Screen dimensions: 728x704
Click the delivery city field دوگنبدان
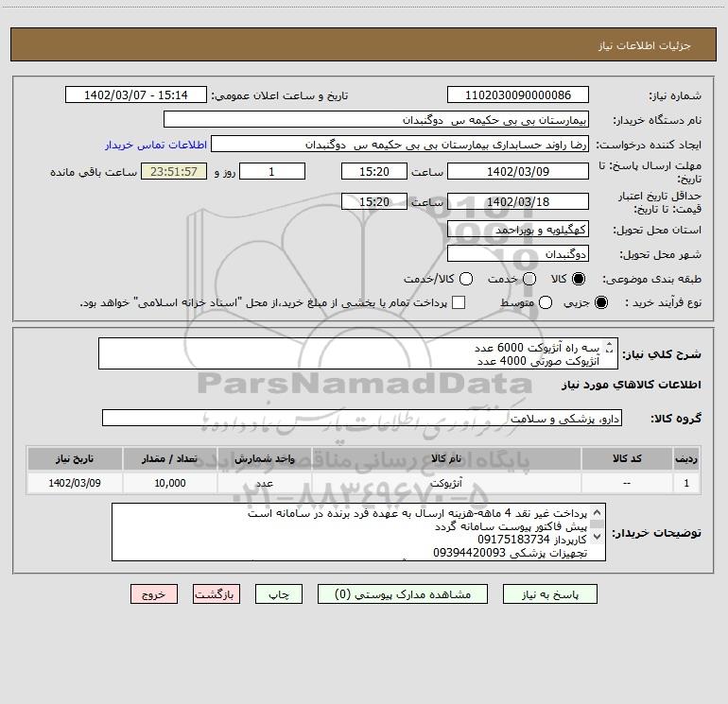pyautogui.click(x=518, y=253)
